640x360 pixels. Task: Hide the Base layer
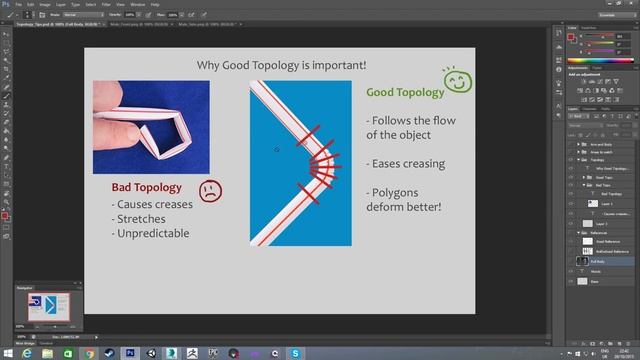coord(571,282)
